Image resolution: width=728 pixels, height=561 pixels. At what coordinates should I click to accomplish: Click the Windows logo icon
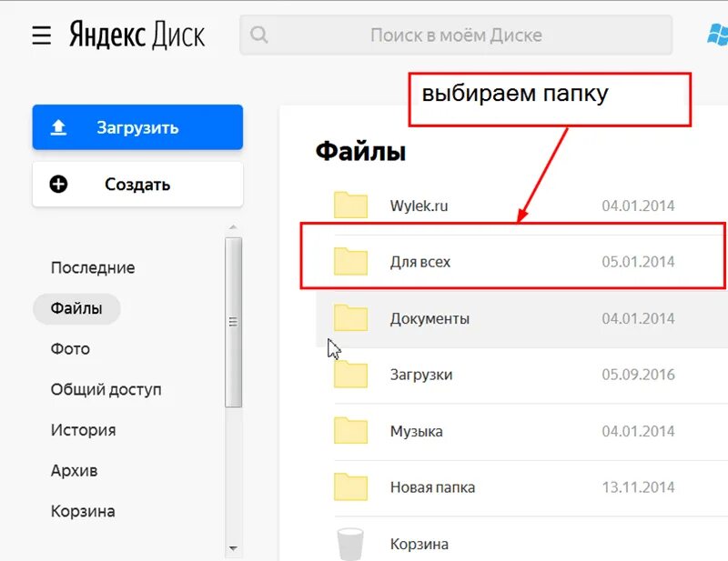tap(718, 35)
